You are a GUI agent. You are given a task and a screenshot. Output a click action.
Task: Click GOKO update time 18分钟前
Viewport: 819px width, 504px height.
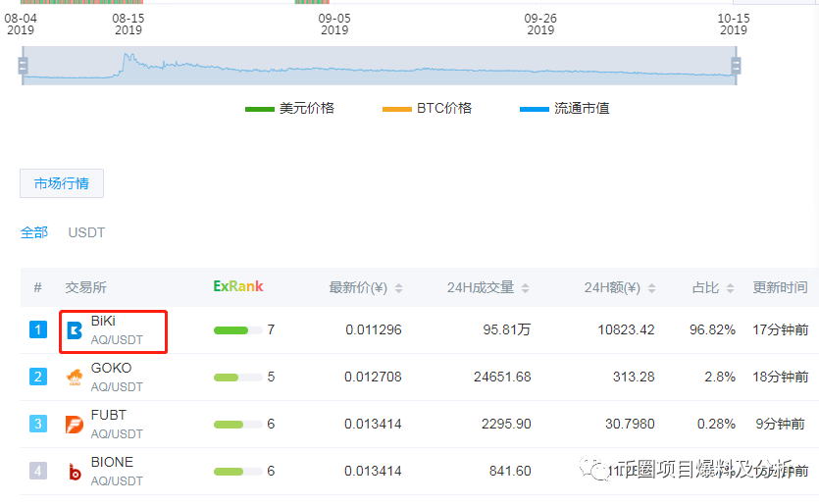(781, 377)
